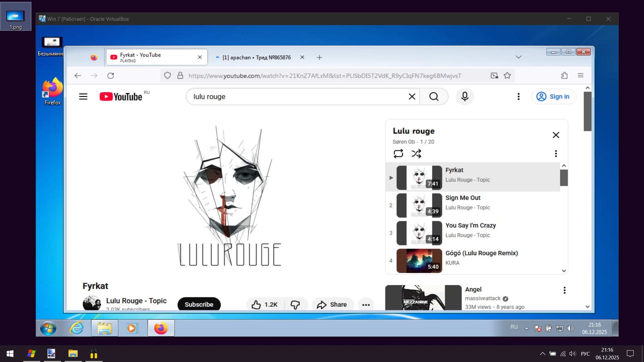Click the YouTube search magnifier button
Viewport: 644px width, 362px height.
tap(434, 97)
